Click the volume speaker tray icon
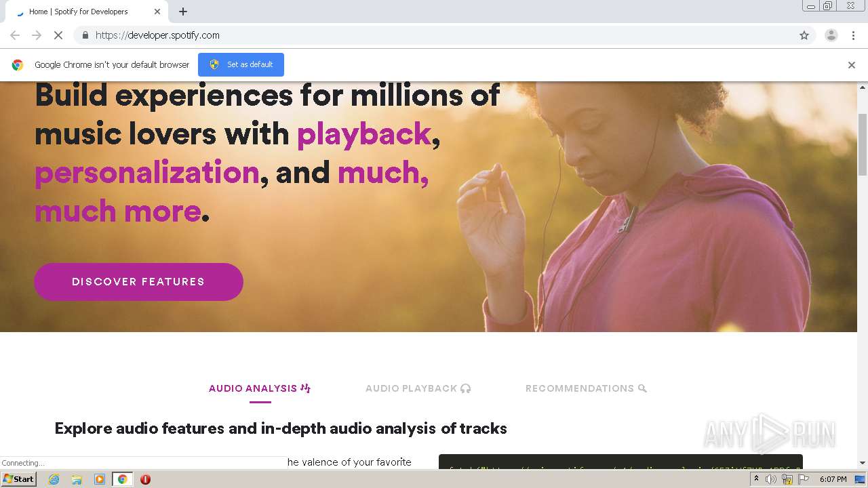The width and height of the screenshot is (868, 488). [771, 479]
